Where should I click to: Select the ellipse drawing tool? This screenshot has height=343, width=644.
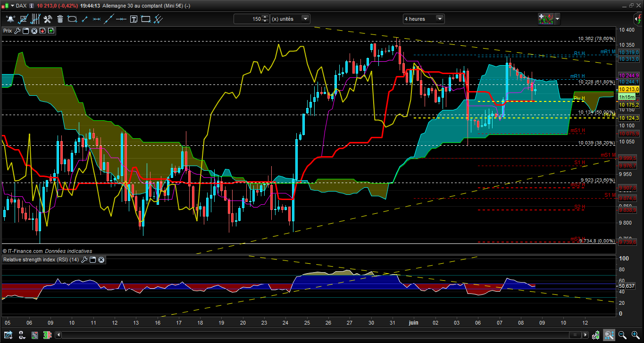[x=72, y=19]
